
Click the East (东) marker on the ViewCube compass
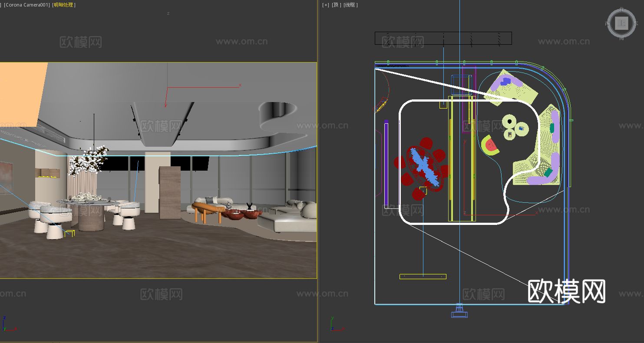pyautogui.click(x=636, y=23)
